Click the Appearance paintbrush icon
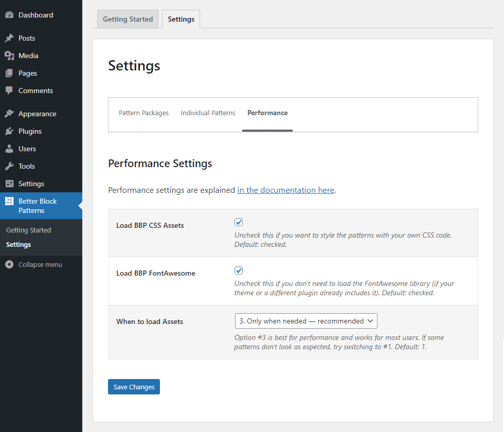The height and width of the screenshot is (432, 504). (9, 114)
